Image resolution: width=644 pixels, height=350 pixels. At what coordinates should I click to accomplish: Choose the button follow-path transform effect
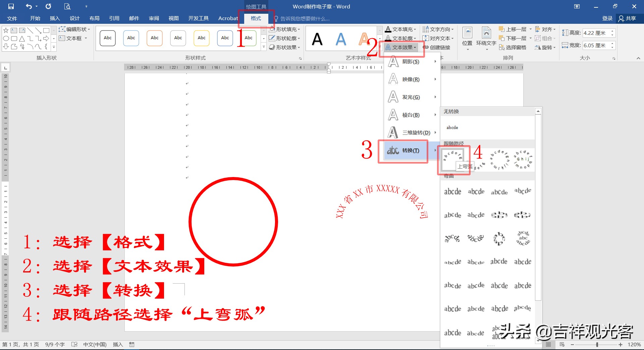[523, 160]
